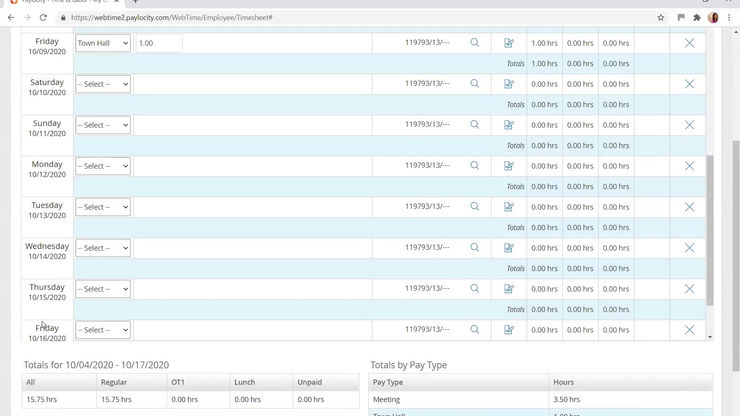Bookmark this page with the star
This screenshot has height=416, width=740.
pyautogui.click(x=661, y=17)
